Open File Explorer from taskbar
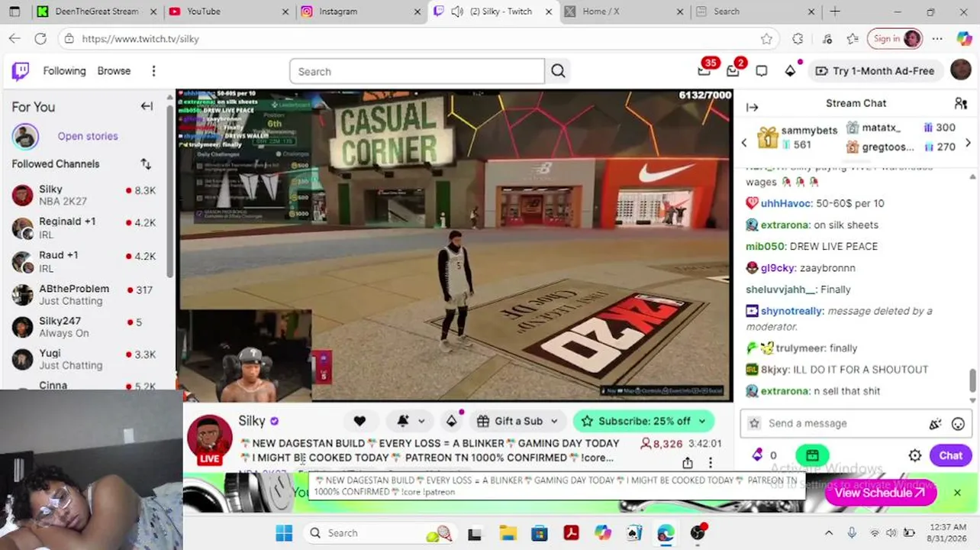This screenshot has height=550, width=980. (x=508, y=533)
